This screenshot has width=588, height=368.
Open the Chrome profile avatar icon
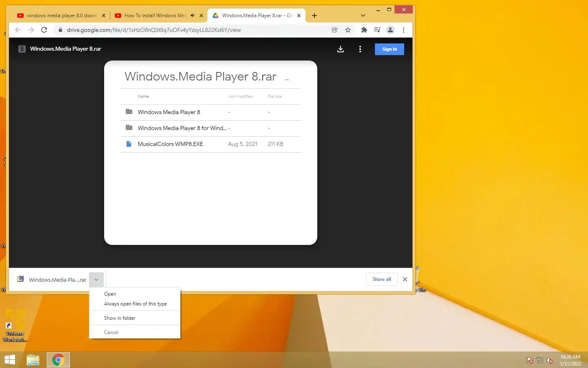pyautogui.click(x=390, y=30)
